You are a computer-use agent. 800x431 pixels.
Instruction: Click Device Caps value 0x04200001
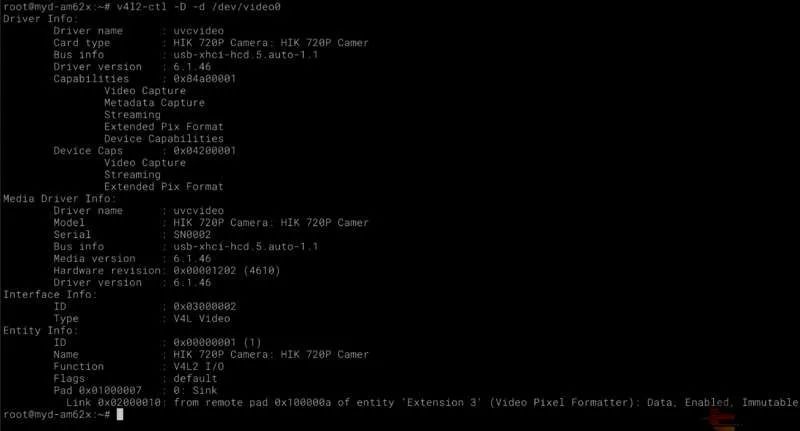[x=205, y=150]
